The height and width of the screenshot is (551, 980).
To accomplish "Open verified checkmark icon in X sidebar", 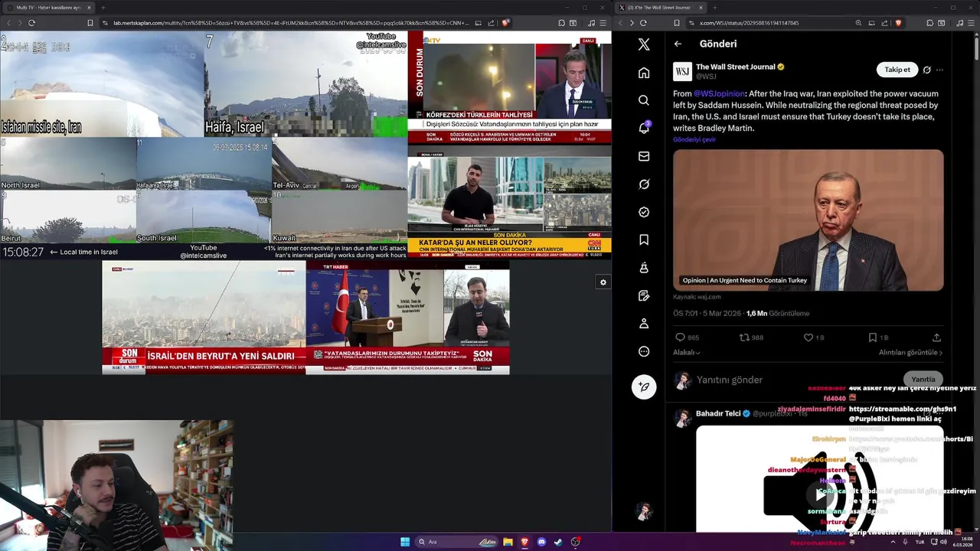I will [x=644, y=212].
